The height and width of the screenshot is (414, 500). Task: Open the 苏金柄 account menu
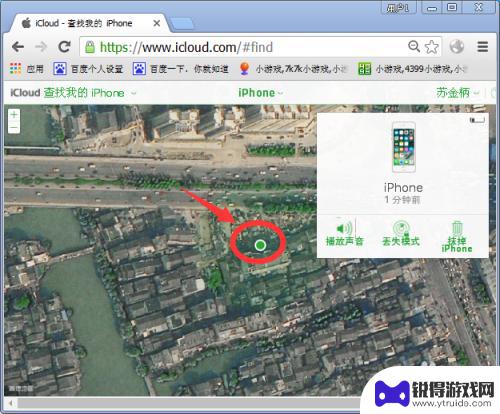click(x=458, y=93)
